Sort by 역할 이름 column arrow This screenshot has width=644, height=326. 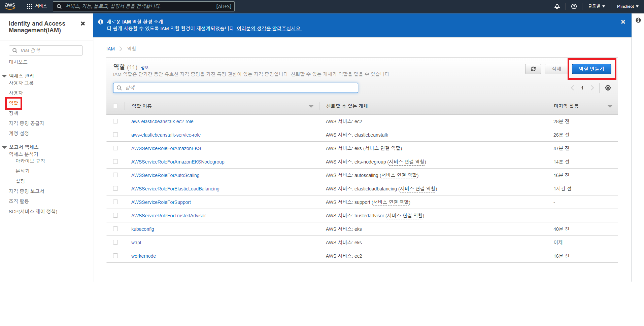click(311, 106)
